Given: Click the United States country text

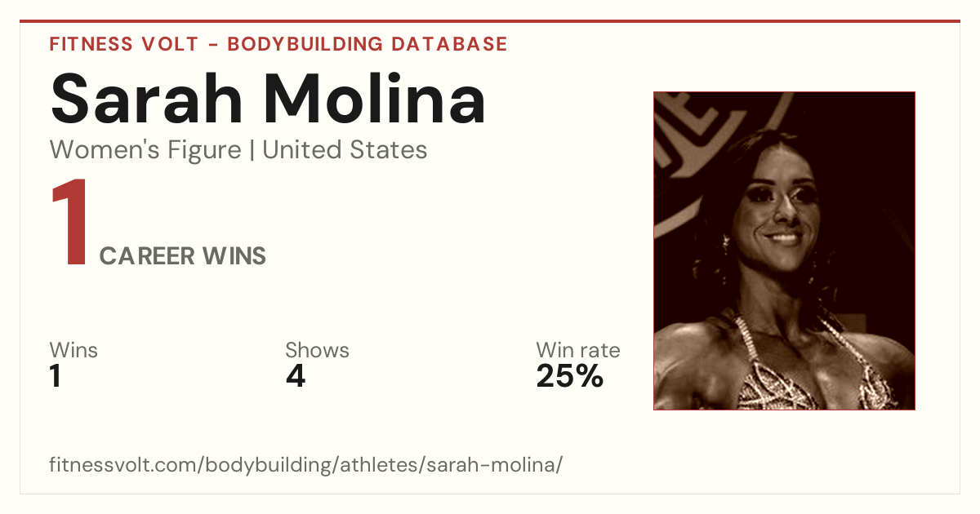Looking at the screenshot, I should (345, 150).
